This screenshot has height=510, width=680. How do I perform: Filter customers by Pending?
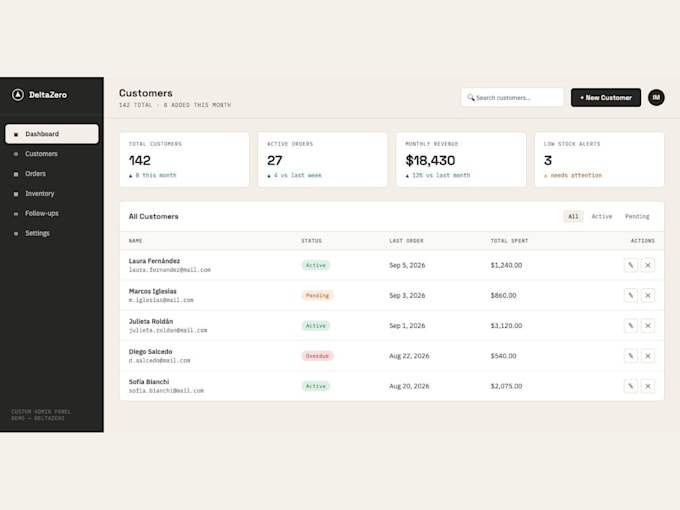(x=637, y=216)
